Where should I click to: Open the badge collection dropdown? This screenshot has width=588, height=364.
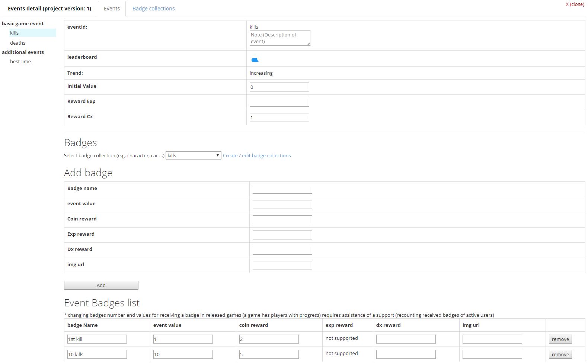click(193, 155)
